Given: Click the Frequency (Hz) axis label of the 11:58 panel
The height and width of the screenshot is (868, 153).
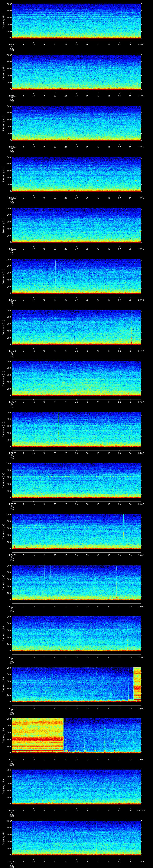Looking at the screenshot, I should 3,736.
